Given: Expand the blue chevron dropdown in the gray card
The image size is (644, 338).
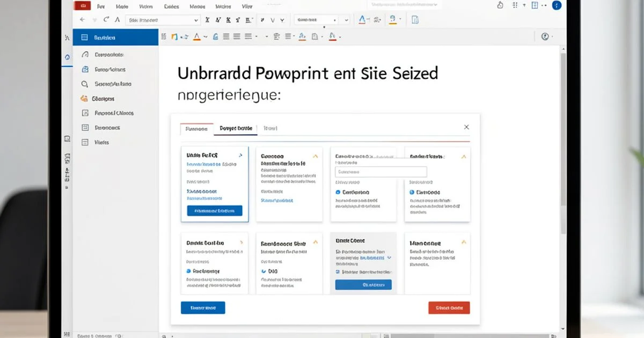Looking at the screenshot, I should coord(390,258).
